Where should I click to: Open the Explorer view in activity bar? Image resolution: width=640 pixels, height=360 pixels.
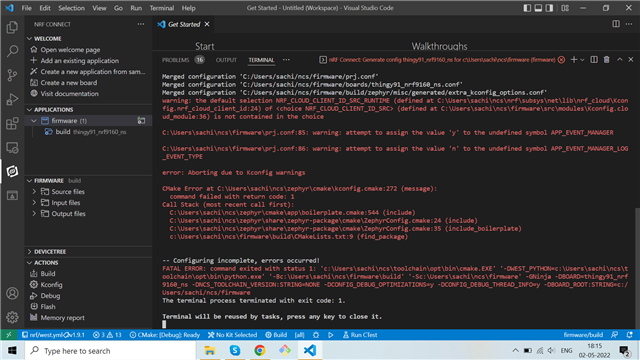tap(12, 27)
